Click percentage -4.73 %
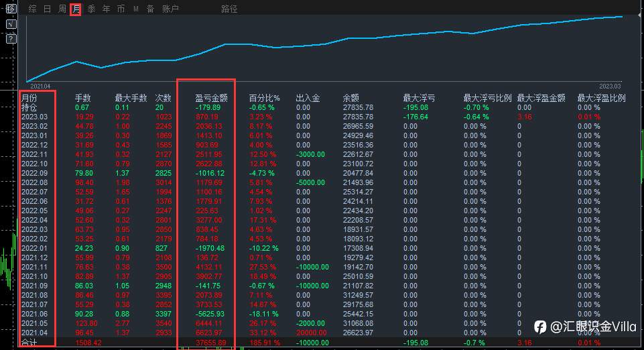The image size is (644, 350). pos(261,174)
